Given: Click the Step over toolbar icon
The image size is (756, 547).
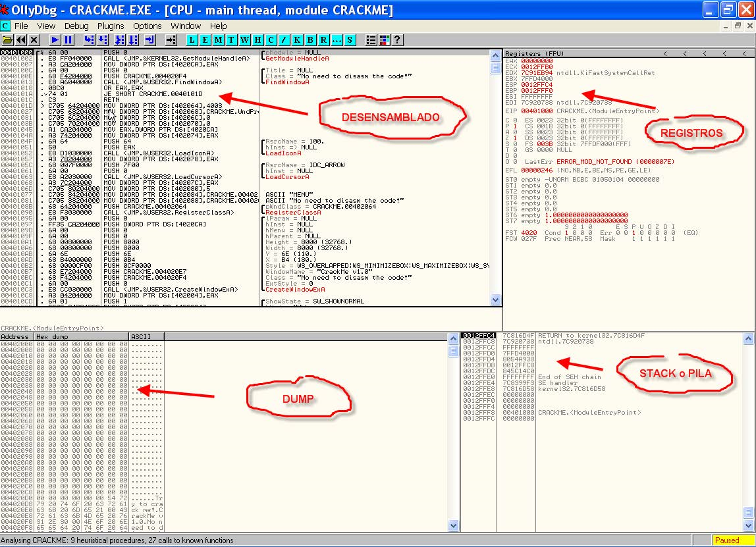Looking at the screenshot, I should click(x=103, y=40).
